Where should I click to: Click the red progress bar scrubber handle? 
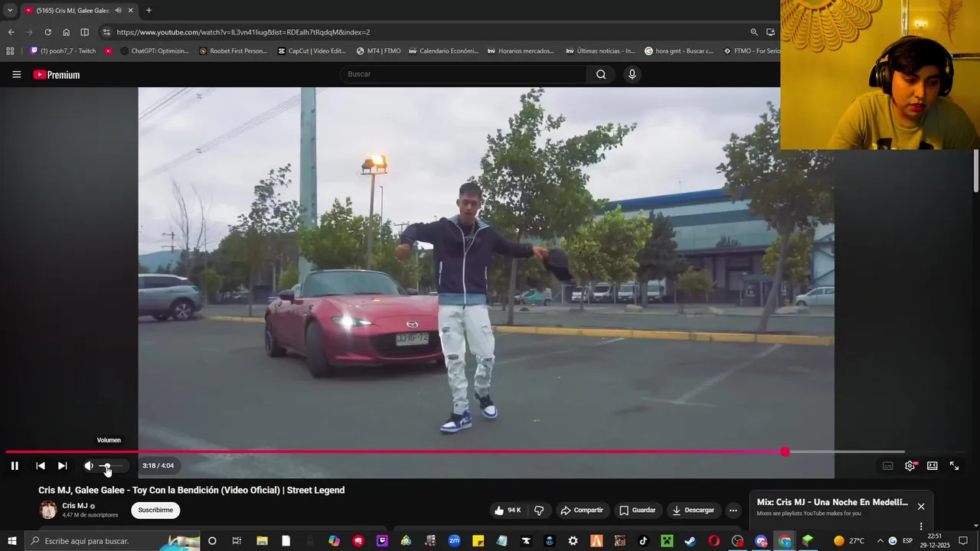coord(785,452)
